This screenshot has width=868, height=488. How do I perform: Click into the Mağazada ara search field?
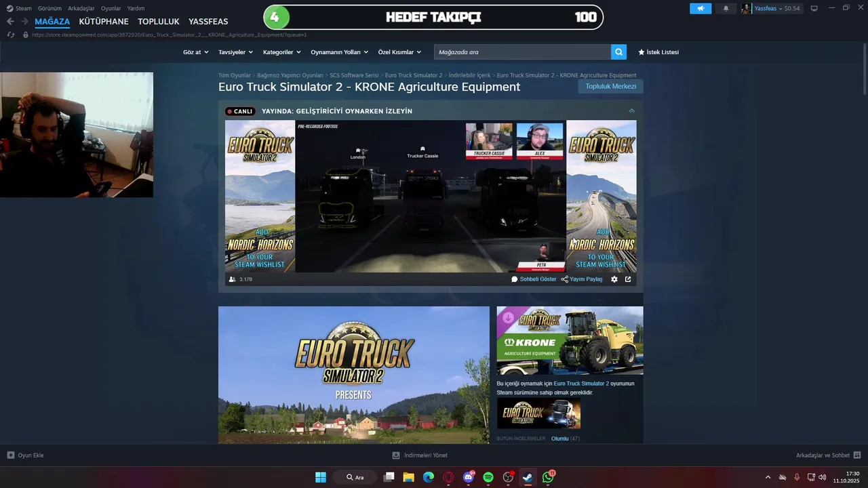522,52
